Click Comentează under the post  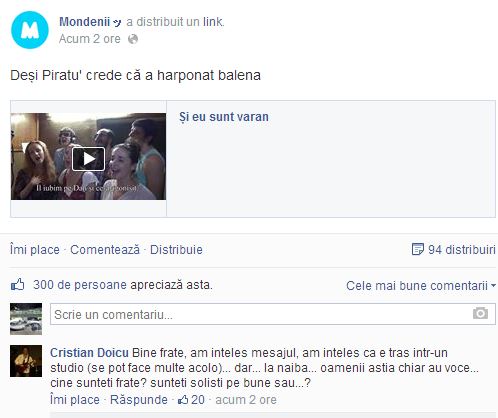coord(105,250)
